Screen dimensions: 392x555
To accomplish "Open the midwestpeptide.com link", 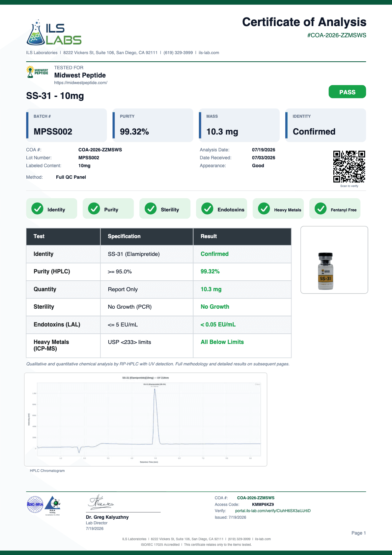I will click(x=81, y=83).
